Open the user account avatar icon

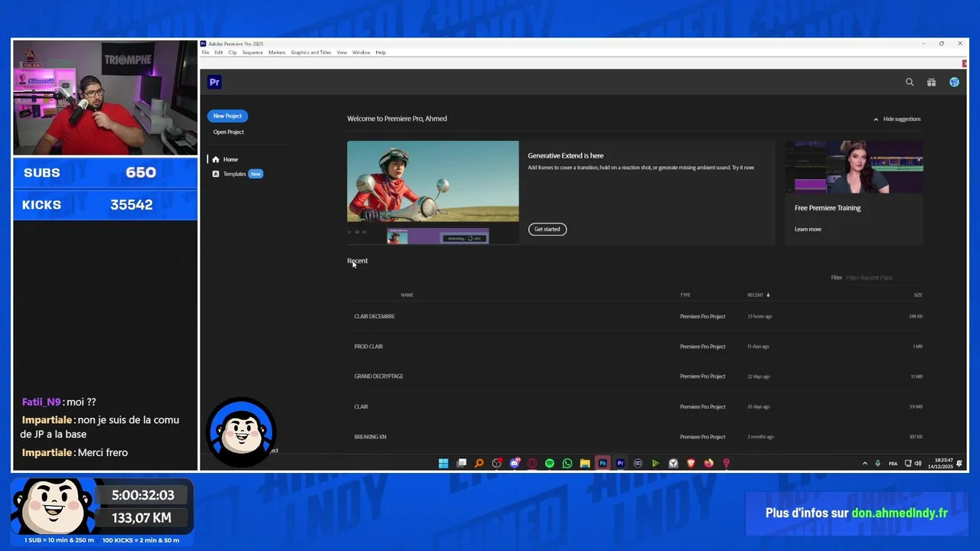[x=954, y=82]
